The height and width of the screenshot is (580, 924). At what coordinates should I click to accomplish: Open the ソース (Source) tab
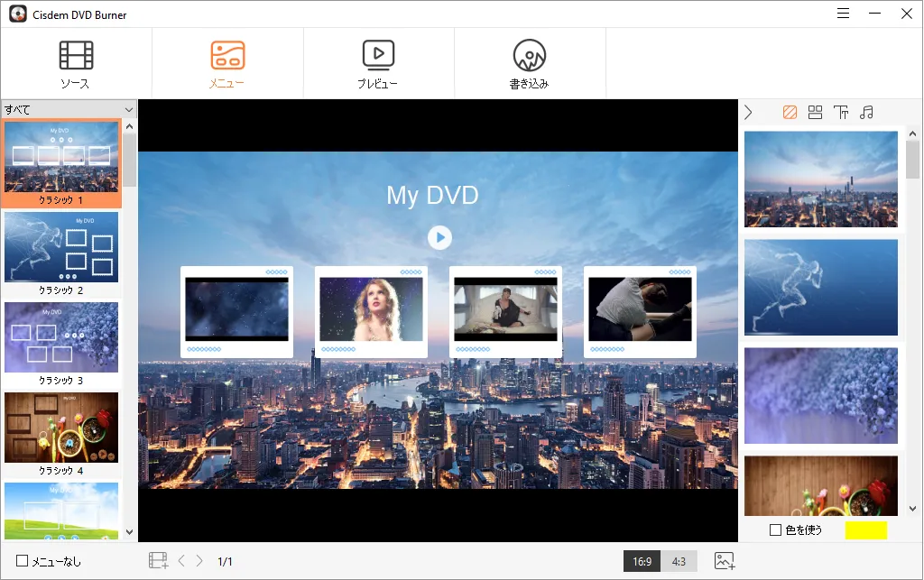point(76,64)
